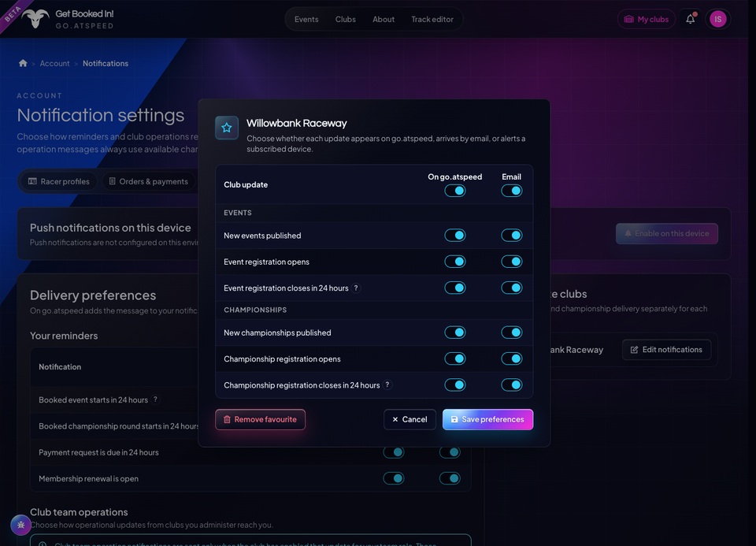Click the Willowbank Raceway dialog title
This screenshot has height=546, width=756.
(x=297, y=123)
